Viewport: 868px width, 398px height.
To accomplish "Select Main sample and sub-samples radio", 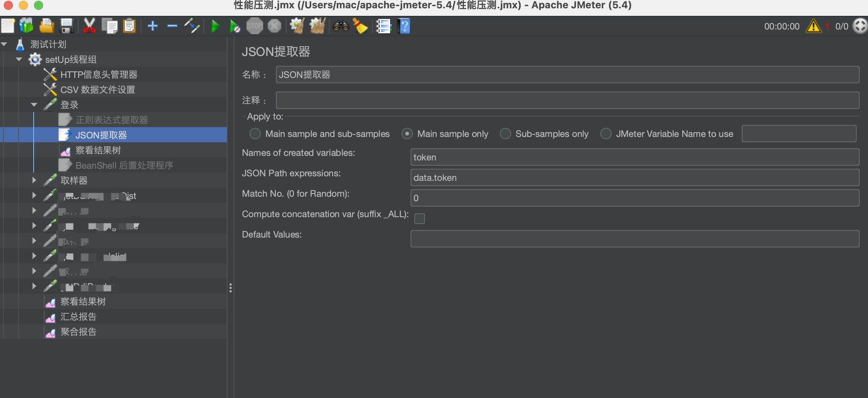I will pyautogui.click(x=255, y=134).
